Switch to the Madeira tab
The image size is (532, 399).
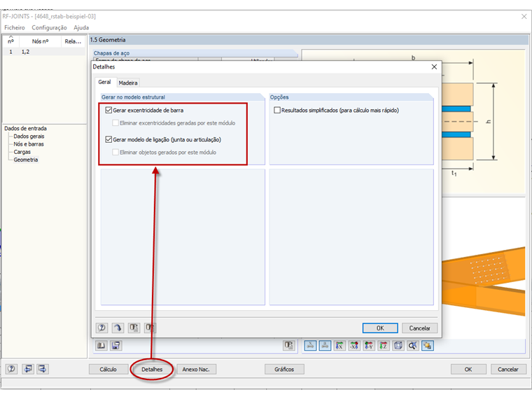click(x=128, y=83)
